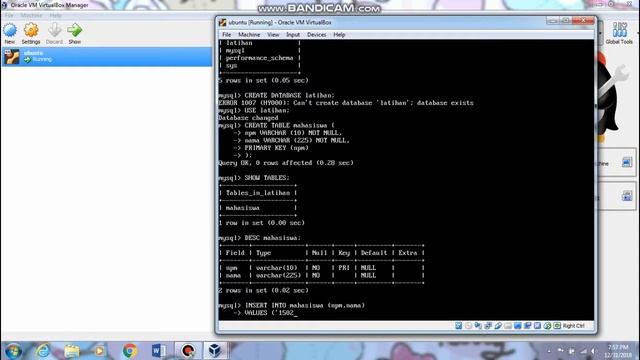Click the Windows Start orb
This screenshot has height=360, width=640.
click(13, 351)
